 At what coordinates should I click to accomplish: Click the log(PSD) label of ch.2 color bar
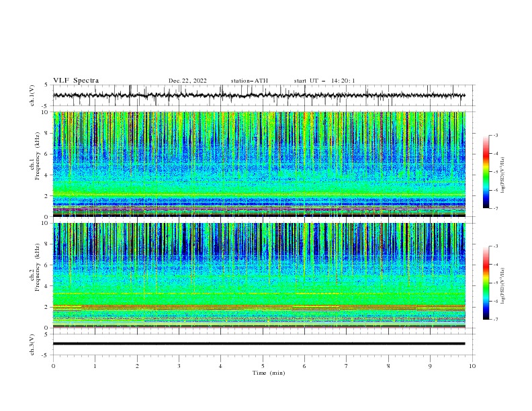(x=502, y=286)
